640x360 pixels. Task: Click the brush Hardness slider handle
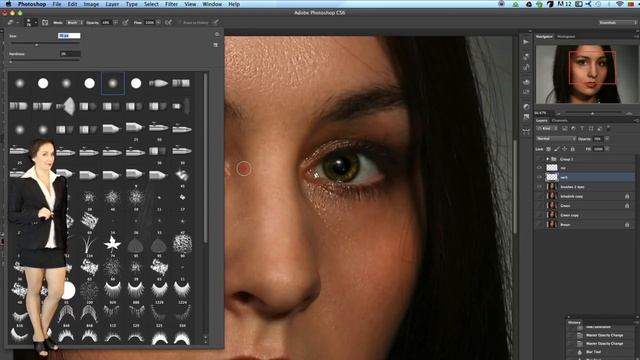point(11,62)
